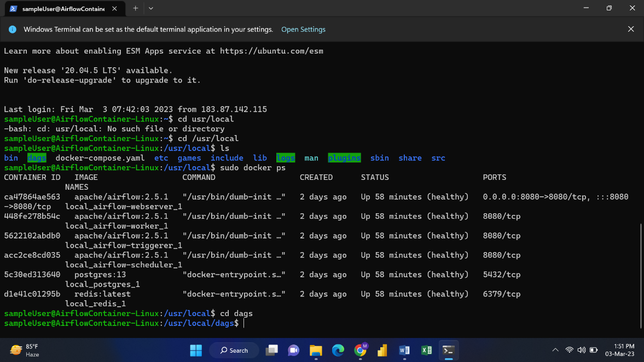Click the 'STATUS' column header
Viewport: 644px width, 362px height.
click(375, 177)
